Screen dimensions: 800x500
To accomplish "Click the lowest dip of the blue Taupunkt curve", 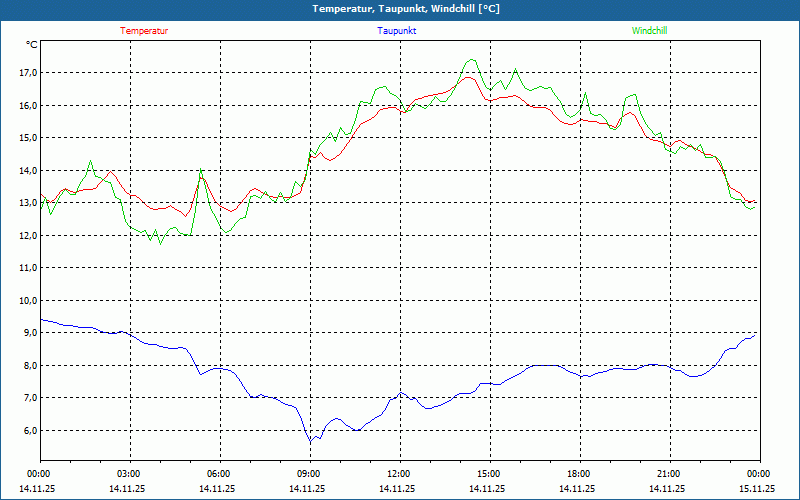I will click(x=311, y=441).
